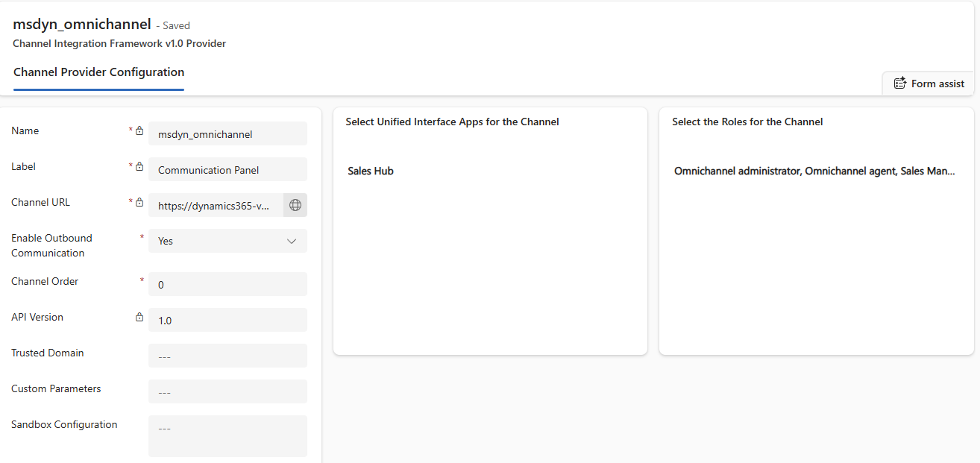Select the Channel Provider Configuration tab
980x463 pixels.
click(98, 72)
